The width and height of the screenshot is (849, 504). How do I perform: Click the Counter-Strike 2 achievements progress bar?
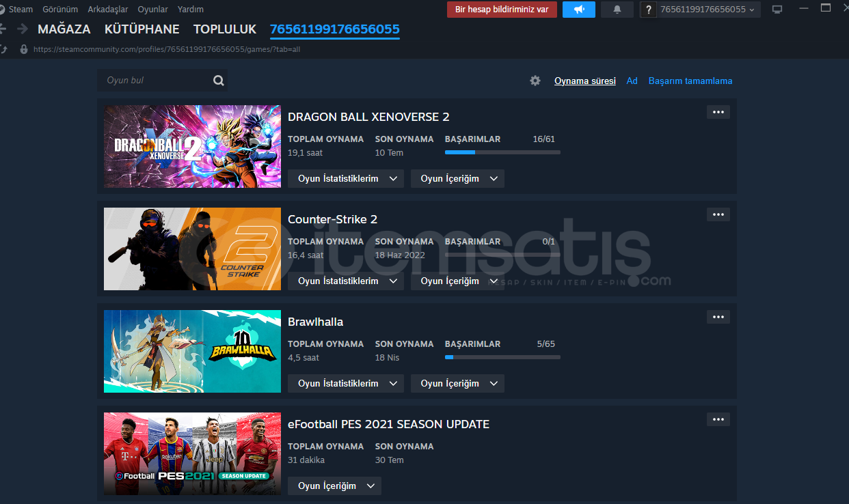(502, 255)
